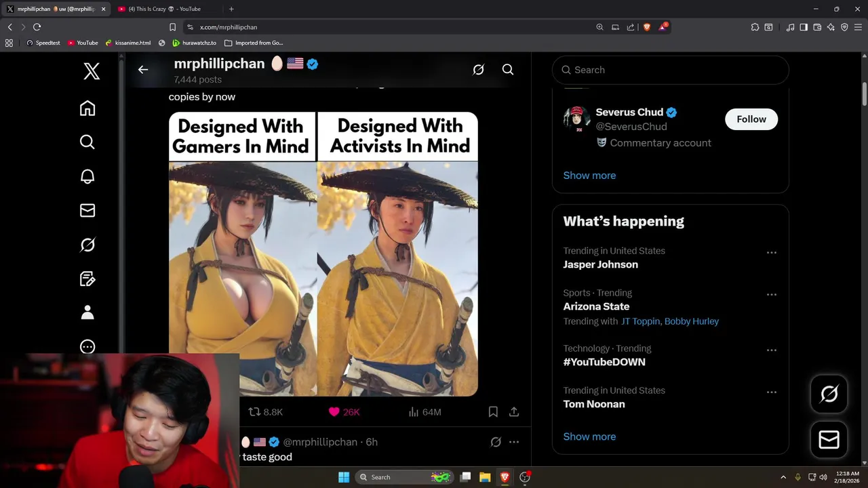This screenshot has height=488, width=868.
Task: Open Grok icon in left sidebar
Action: [87, 245]
